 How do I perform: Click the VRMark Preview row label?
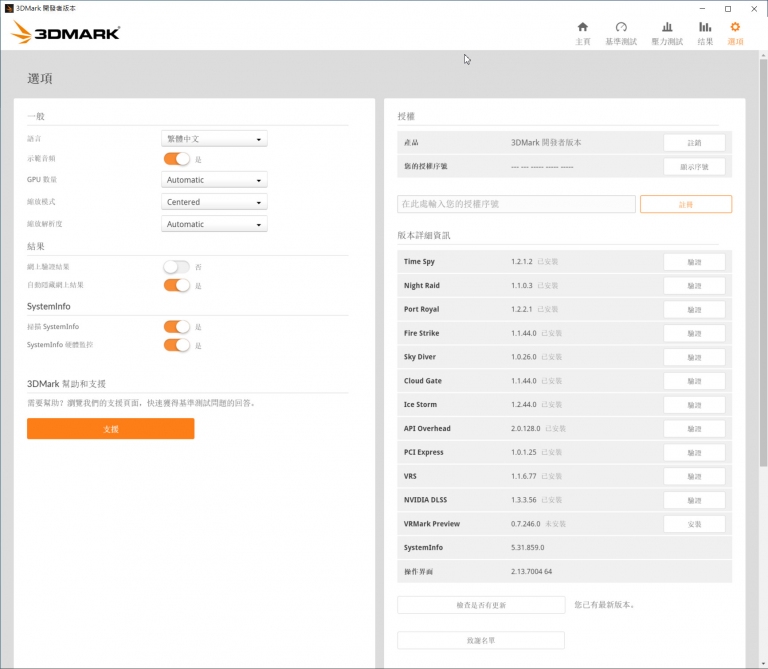[432, 524]
